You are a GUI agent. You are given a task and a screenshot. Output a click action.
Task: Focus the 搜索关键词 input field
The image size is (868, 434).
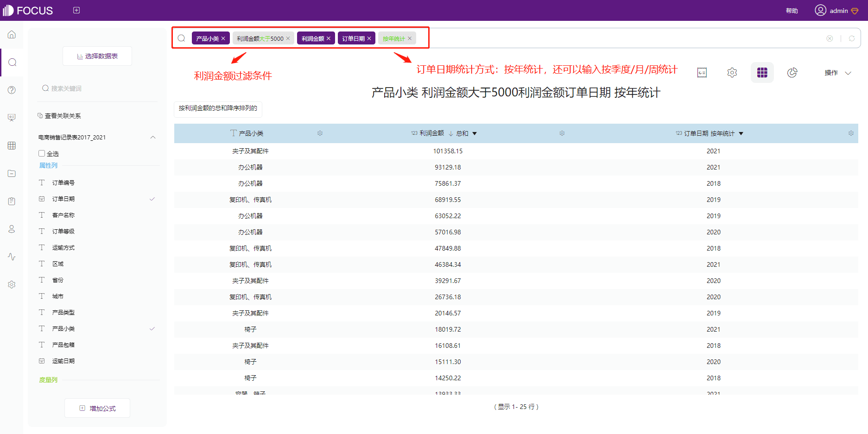(97, 88)
